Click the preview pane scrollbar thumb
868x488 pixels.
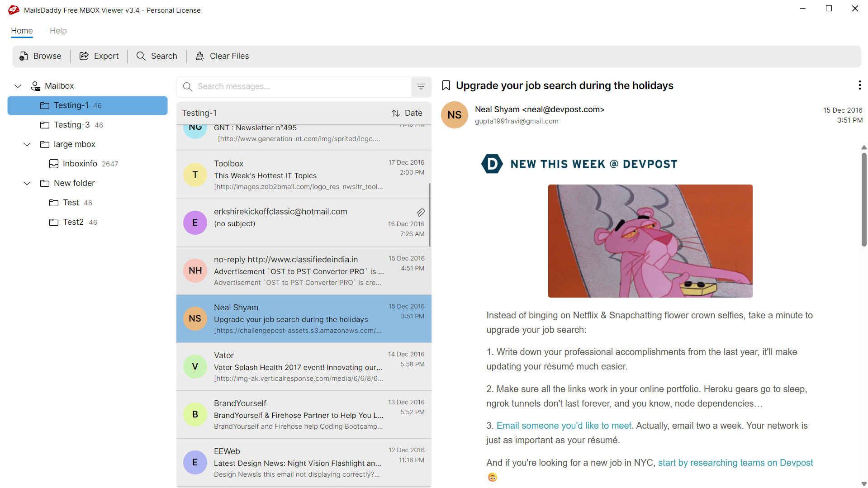pos(864,199)
